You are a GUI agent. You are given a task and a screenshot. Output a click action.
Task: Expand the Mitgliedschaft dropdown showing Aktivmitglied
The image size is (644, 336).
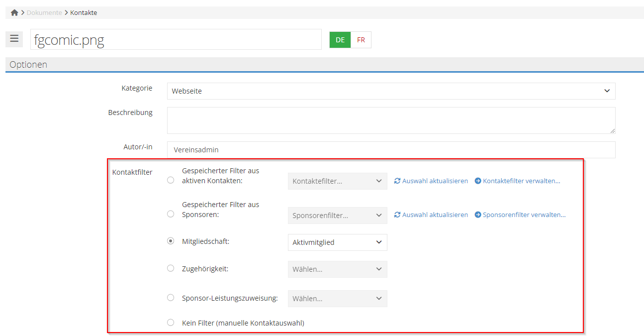[337, 242]
